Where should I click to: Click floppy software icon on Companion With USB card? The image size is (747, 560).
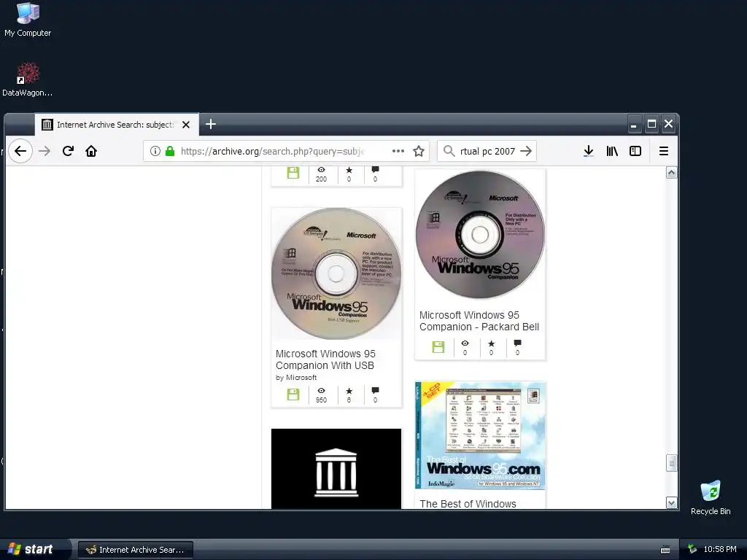click(293, 394)
